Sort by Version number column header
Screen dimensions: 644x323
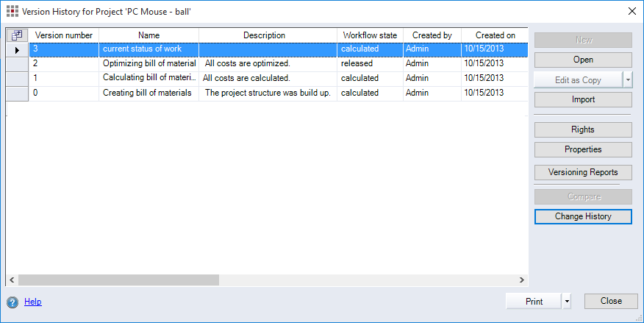coord(64,35)
